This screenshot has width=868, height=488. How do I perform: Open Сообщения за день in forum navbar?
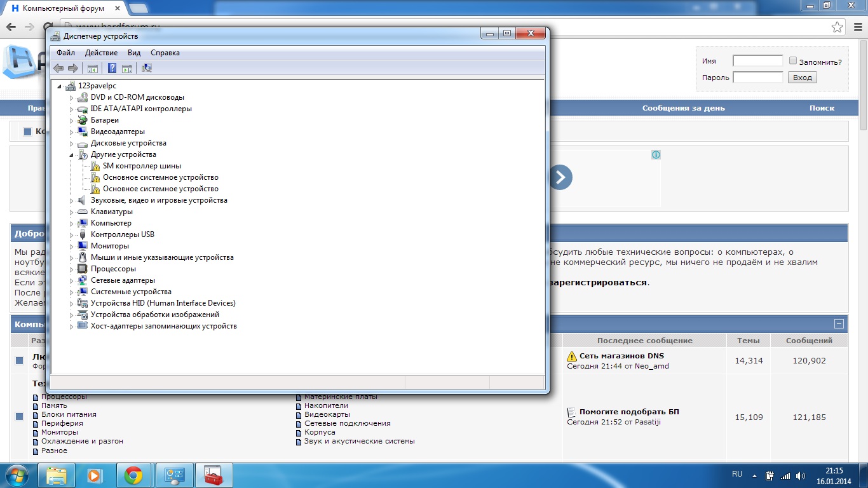click(x=683, y=108)
